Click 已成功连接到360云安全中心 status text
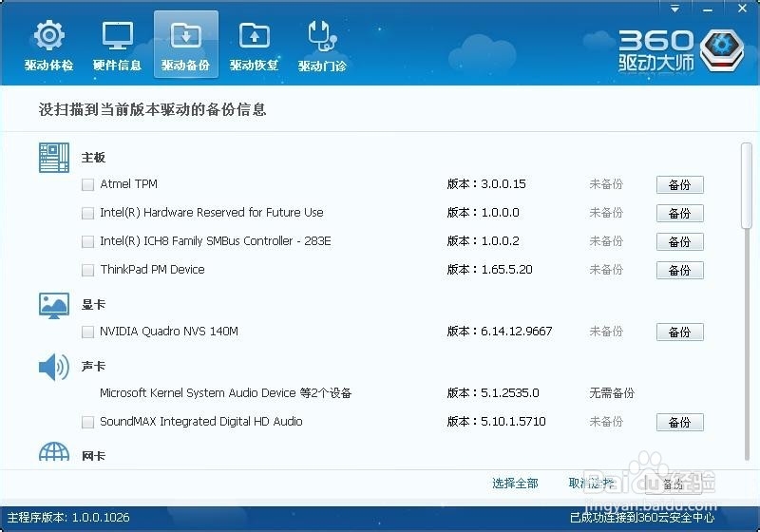Screen dimensions: 760x532 (642, 518)
